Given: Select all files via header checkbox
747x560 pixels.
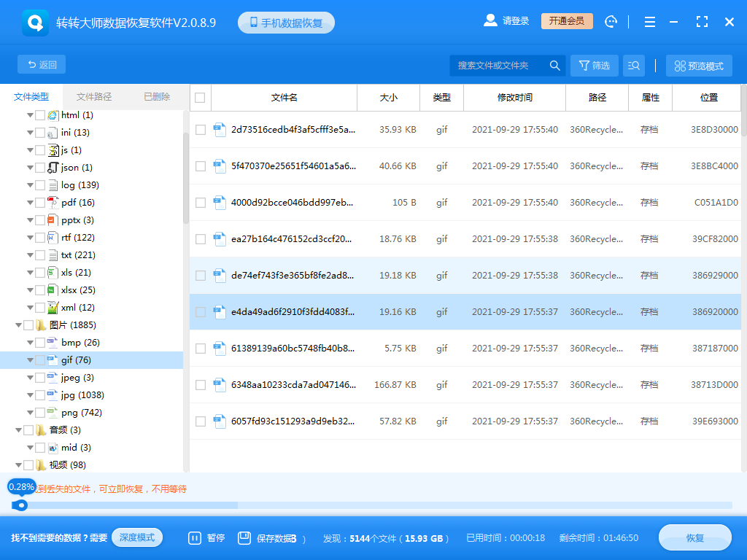Looking at the screenshot, I should [199, 98].
